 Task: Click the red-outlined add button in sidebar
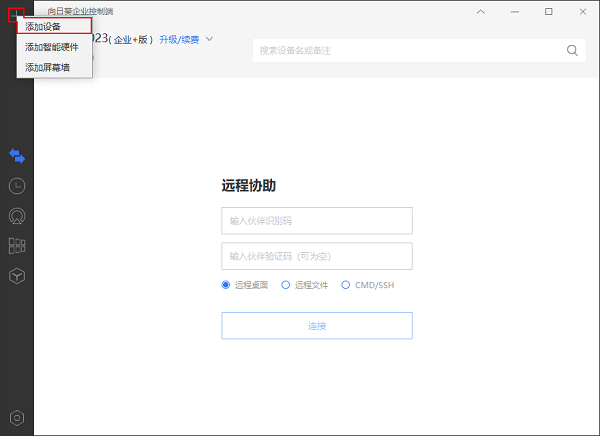click(15, 15)
